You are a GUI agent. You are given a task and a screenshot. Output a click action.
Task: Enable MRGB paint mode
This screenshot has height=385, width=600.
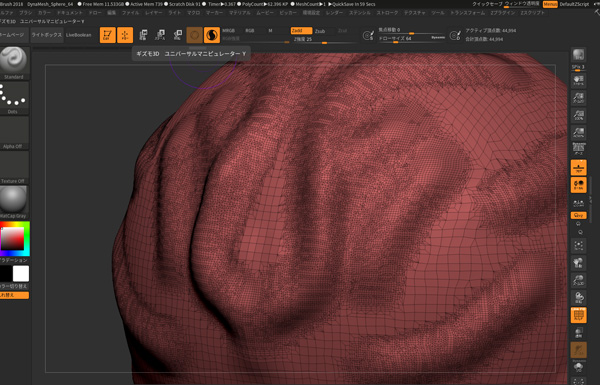(x=229, y=31)
